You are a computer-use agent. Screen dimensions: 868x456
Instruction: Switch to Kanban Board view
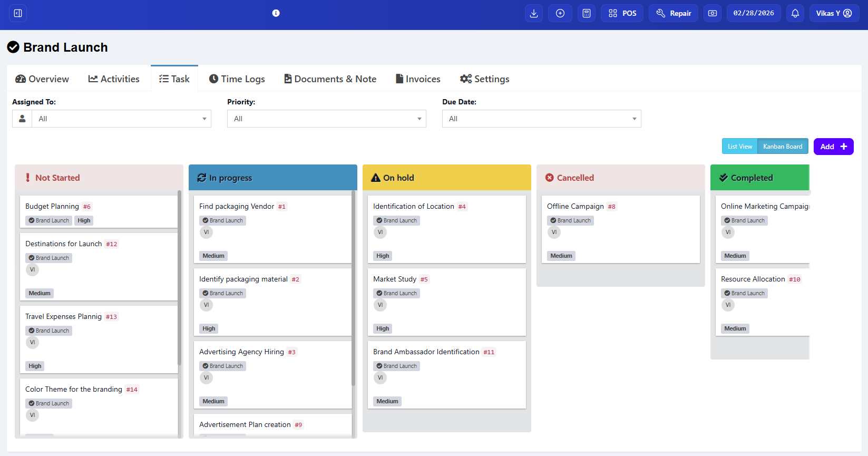click(x=783, y=147)
